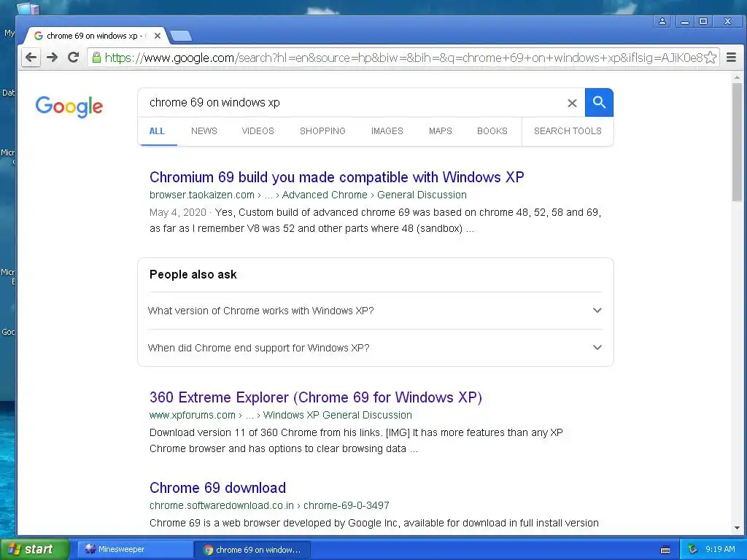
Task: Expand 'When did Chrome end support for Windows XP?'
Action: pyautogui.click(x=375, y=348)
